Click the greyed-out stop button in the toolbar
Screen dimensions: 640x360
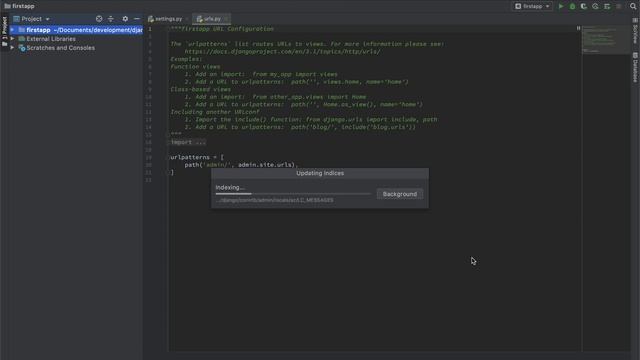[x=619, y=7]
